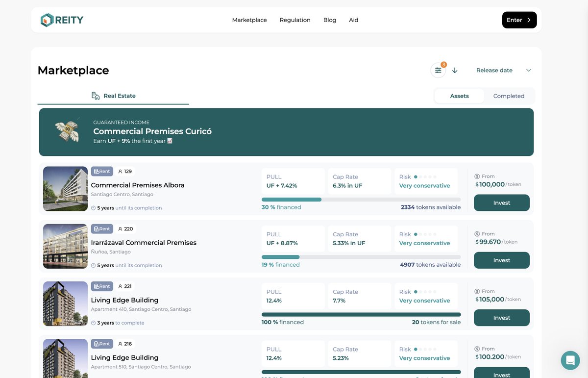
Task: Open Marketplace nav item
Action: (x=249, y=20)
